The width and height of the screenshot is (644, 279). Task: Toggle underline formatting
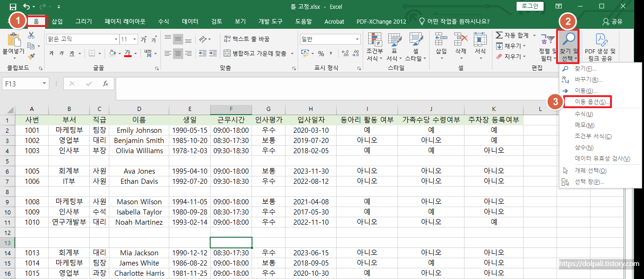[72, 53]
